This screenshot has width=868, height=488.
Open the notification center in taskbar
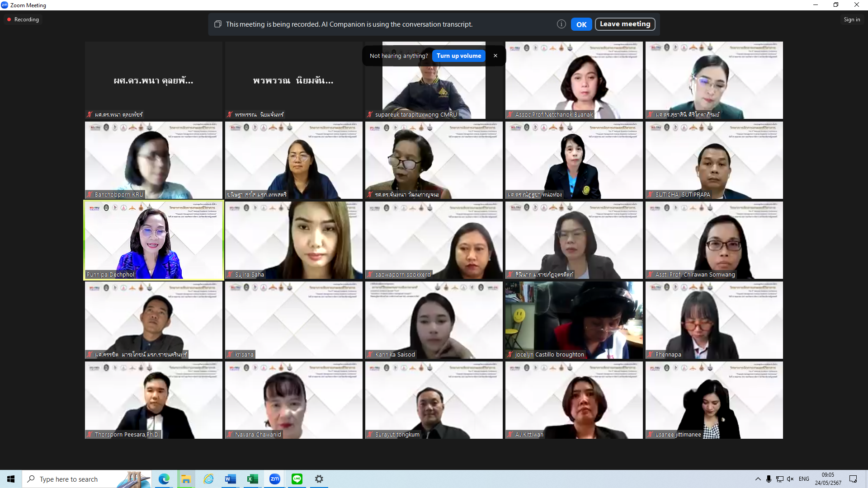tap(853, 479)
